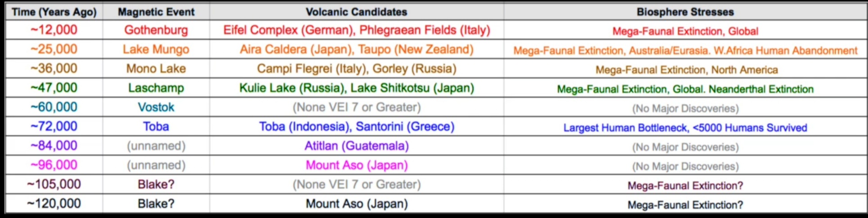Image resolution: width=868 pixels, height=218 pixels.
Task: Select Aira Caldera (Japan), Taupo cell
Action: (357, 49)
